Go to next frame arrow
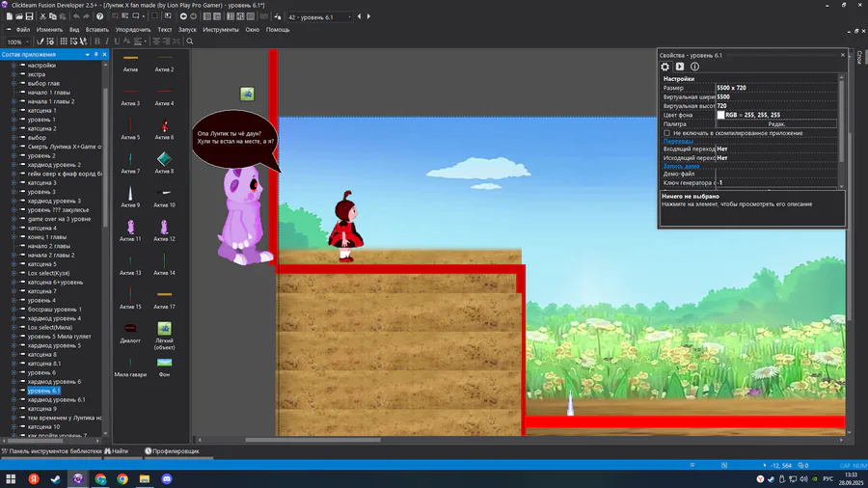This screenshot has height=488, width=868. tap(368, 16)
